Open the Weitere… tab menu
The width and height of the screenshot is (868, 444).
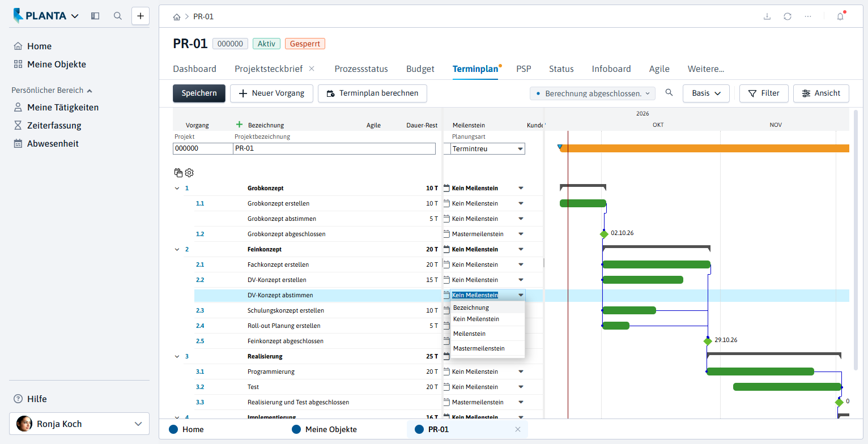pyautogui.click(x=706, y=69)
